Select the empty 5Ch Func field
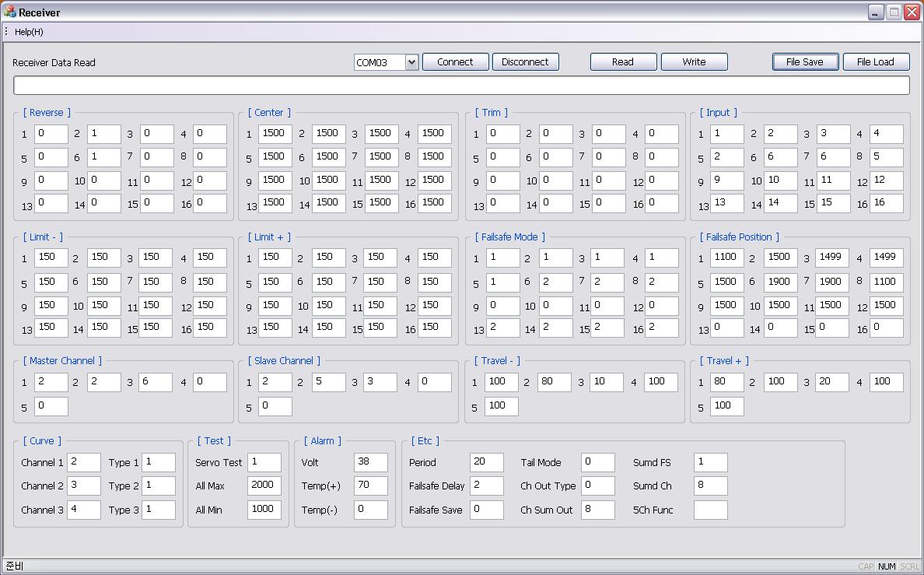The image size is (924, 575). pyautogui.click(x=710, y=510)
